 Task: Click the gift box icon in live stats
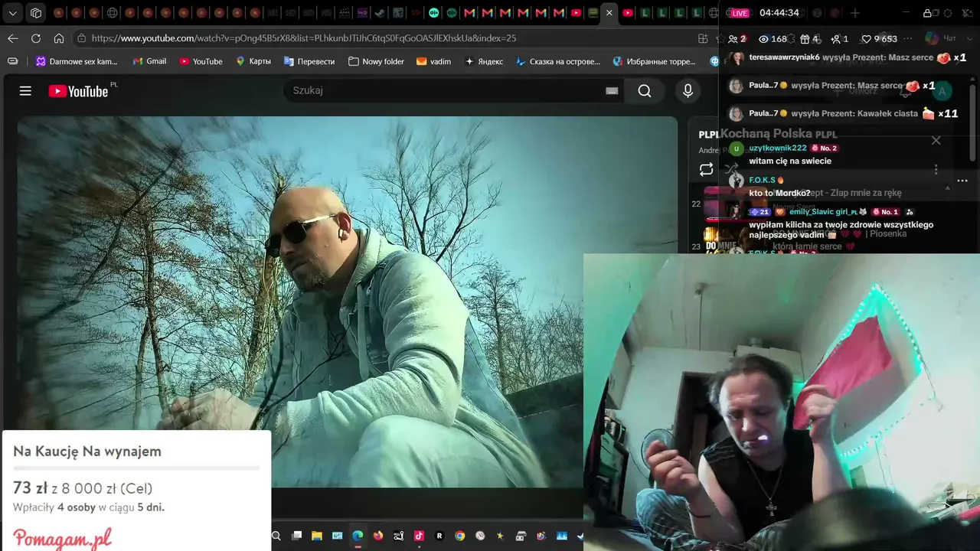point(805,39)
